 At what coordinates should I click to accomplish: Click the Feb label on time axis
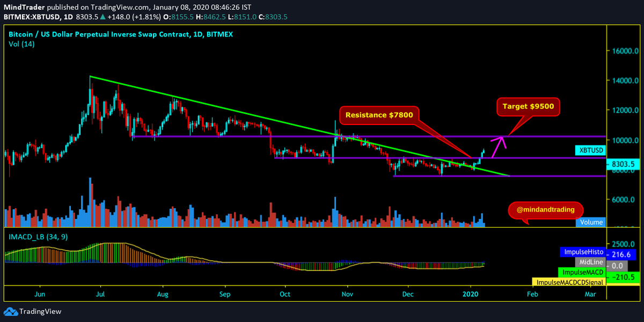tap(532, 295)
